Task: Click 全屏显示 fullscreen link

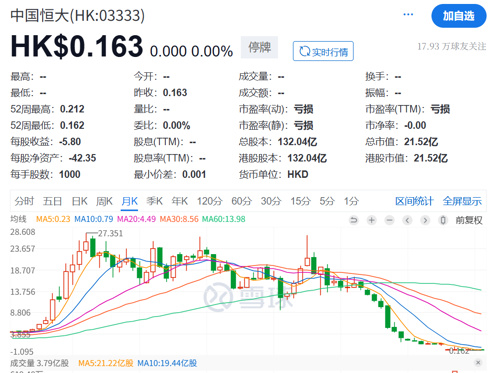Action: click(462, 201)
